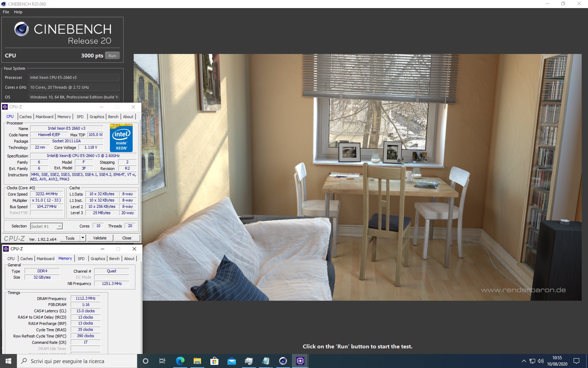This screenshot has width=588, height=368.
Task: Open the Action Center notifications icon
Action: 576,361
